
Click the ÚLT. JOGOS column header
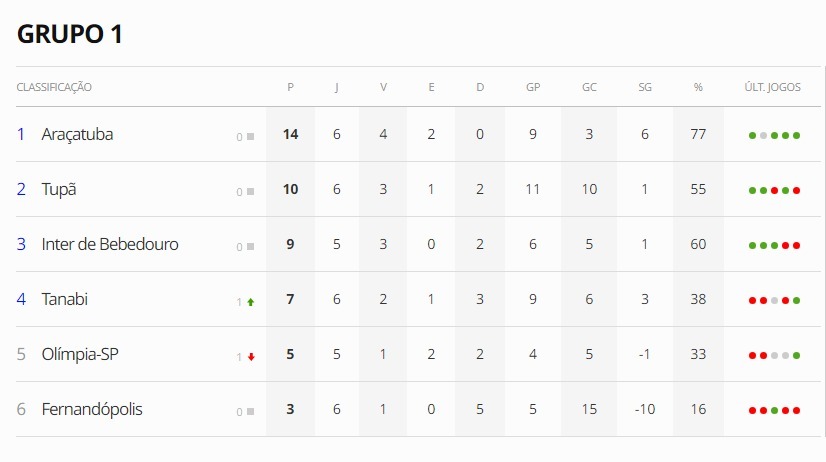(773, 87)
